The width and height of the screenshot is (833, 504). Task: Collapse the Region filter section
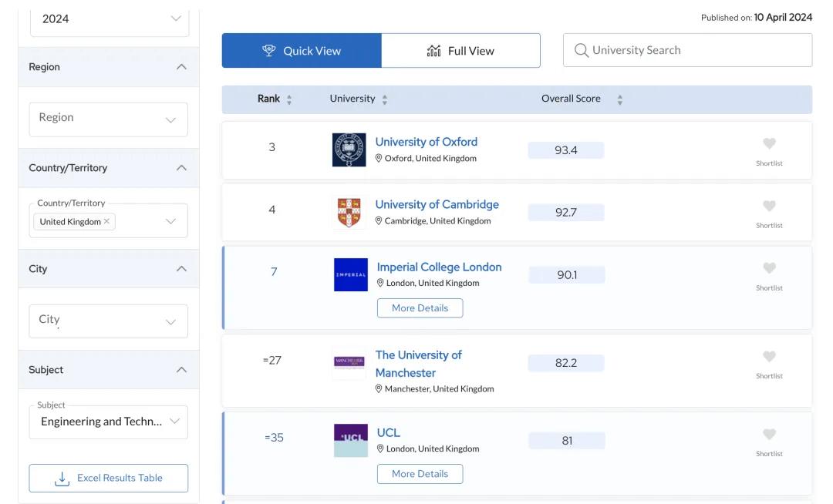(x=181, y=67)
